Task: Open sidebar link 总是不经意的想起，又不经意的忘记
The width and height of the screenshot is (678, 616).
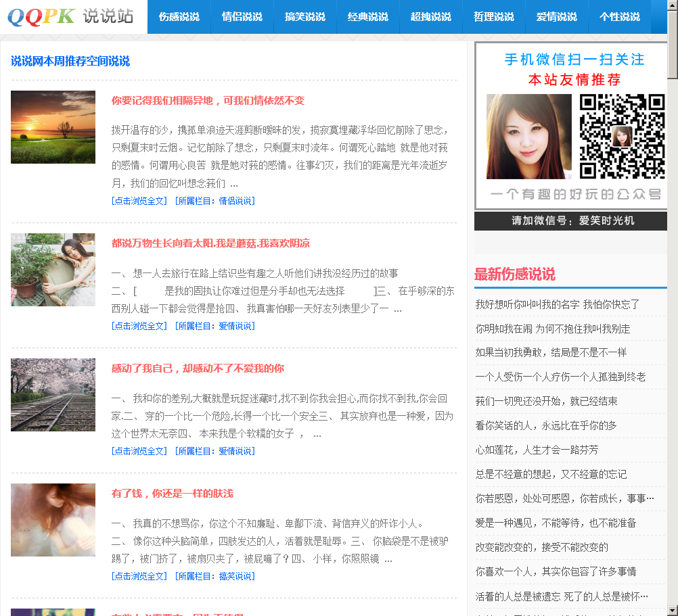Action: click(551, 474)
